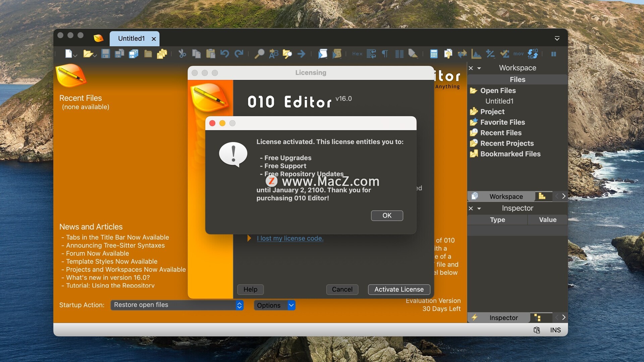Close the Untitled1 tab

(154, 39)
